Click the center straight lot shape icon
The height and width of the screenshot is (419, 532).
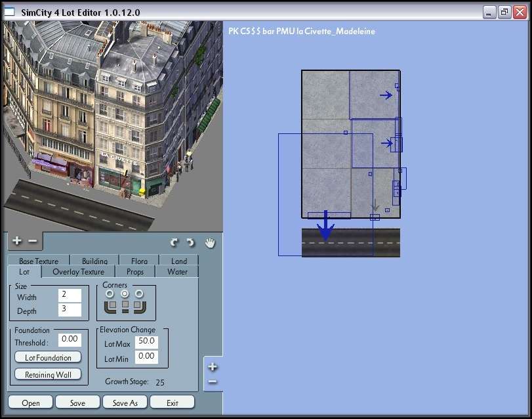125,306
